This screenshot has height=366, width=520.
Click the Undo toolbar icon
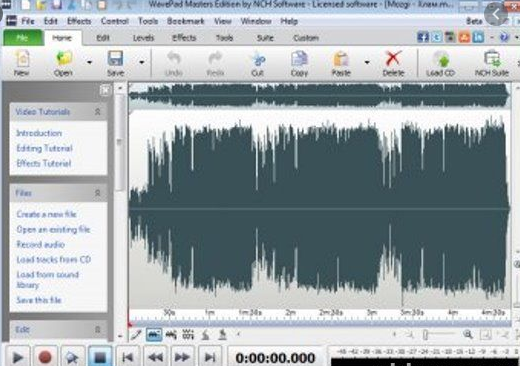174,59
